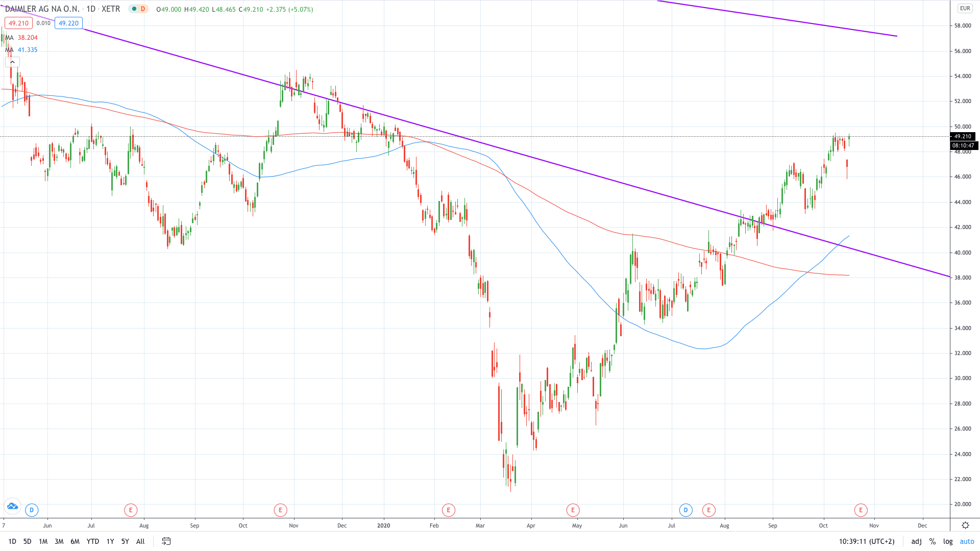Open earnings marker near February 2020
980x551 pixels.
[449, 510]
